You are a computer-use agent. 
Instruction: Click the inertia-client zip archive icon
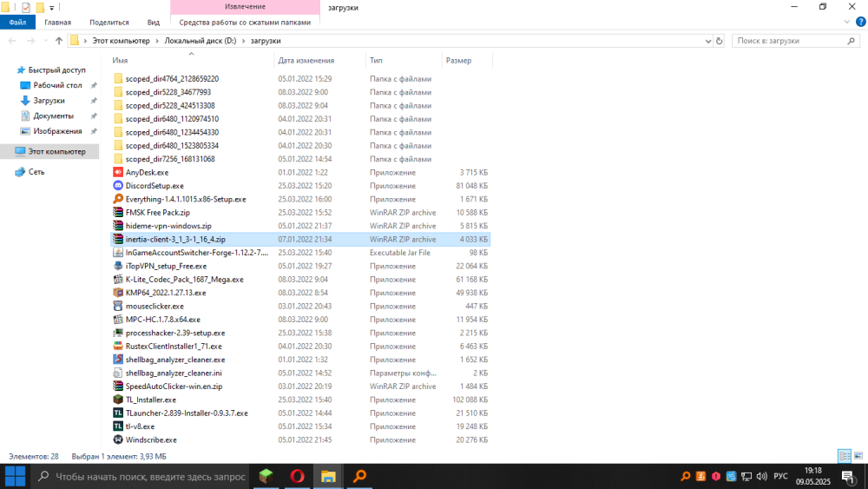[x=118, y=239]
